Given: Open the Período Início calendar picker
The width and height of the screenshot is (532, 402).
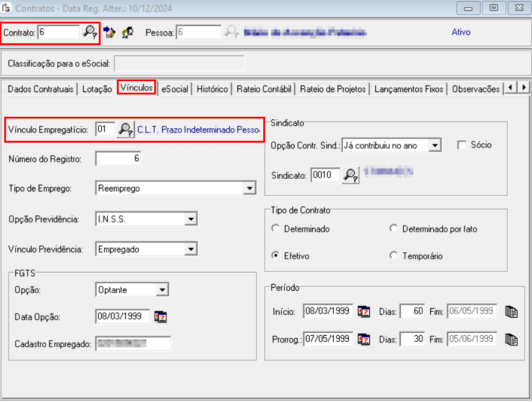Looking at the screenshot, I should (364, 312).
